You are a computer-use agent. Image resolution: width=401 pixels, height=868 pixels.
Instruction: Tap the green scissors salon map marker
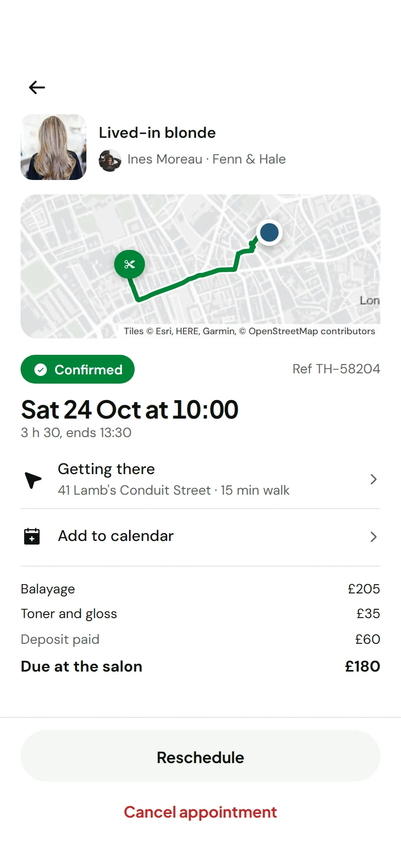130,264
